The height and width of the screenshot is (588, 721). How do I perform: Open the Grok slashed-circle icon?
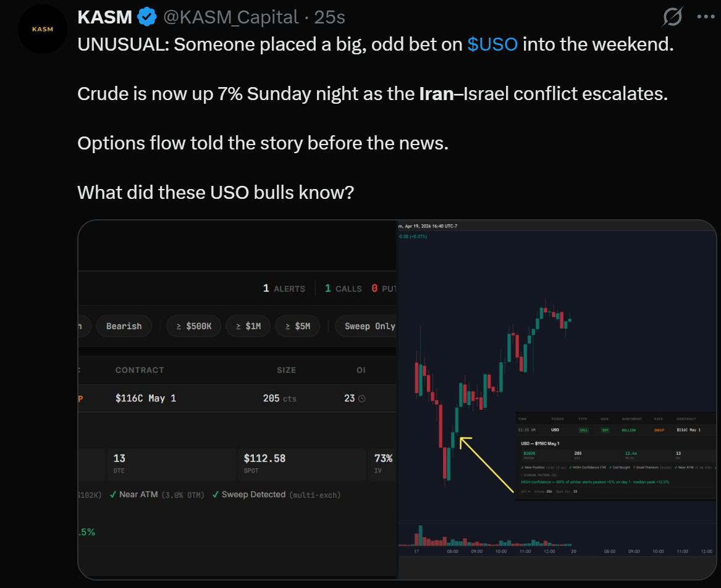click(x=672, y=17)
